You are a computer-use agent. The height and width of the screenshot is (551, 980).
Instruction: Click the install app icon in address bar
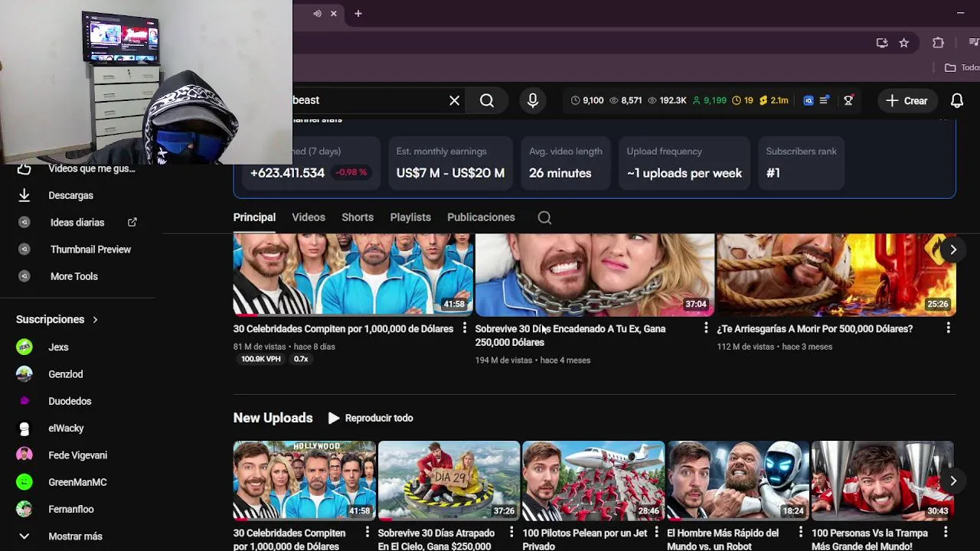click(882, 43)
